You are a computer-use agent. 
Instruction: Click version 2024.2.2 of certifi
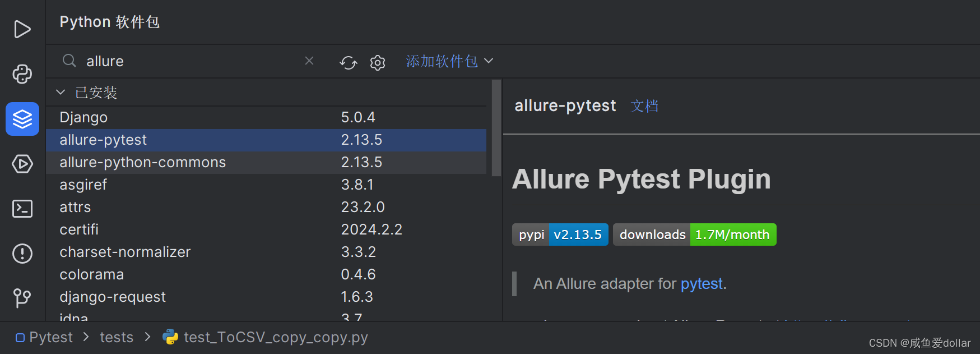click(x=371, y=229)
